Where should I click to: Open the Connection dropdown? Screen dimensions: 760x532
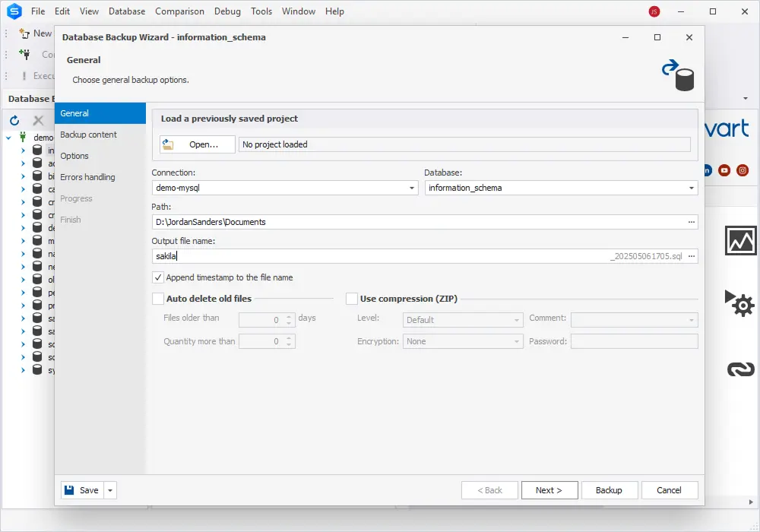pyautogui.click(x=412, y=188)
